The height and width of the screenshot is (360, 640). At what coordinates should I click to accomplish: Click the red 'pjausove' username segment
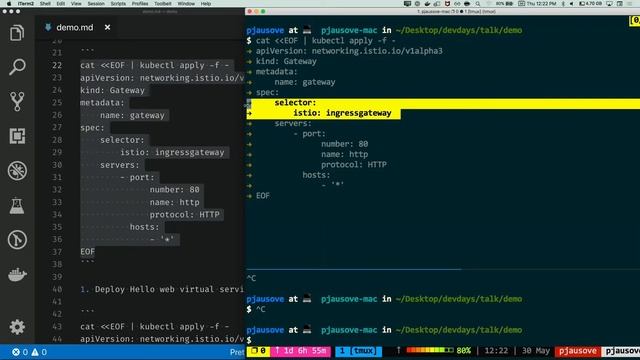[x=578, y=351]
